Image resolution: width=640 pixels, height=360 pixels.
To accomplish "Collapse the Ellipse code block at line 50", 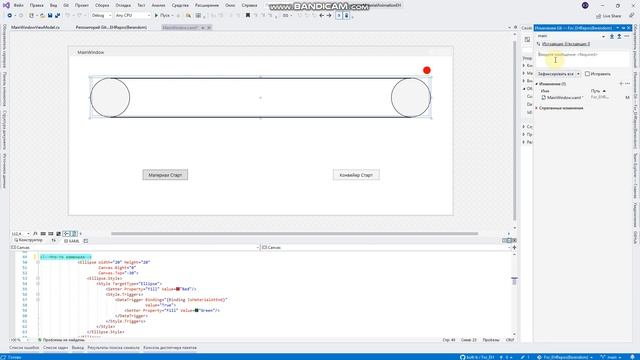I will click(x=38, y=262).
